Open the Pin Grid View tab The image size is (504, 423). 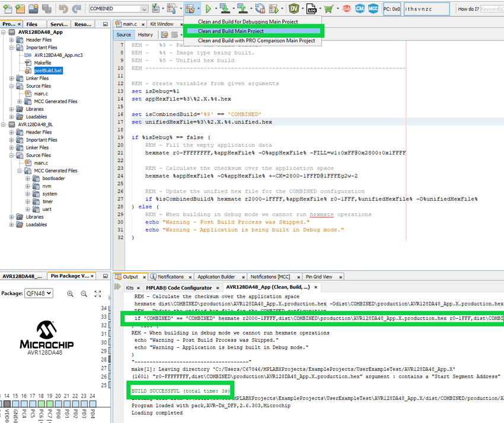(318, 277)
